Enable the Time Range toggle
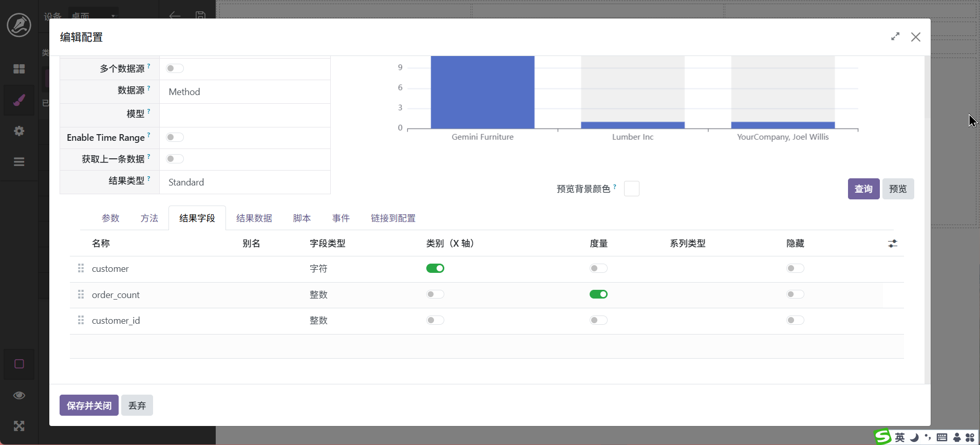The image size is (980, 445). [x=175, y=137]
